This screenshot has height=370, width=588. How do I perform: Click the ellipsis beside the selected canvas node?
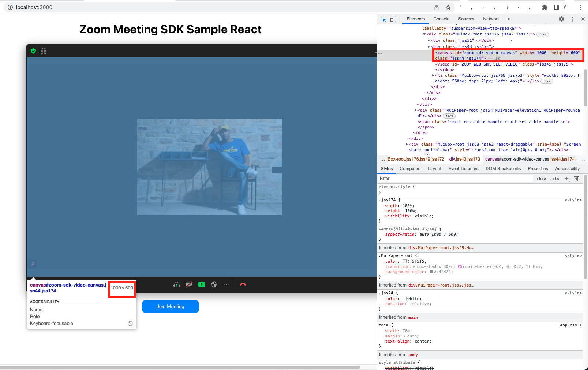pos(380,53)
